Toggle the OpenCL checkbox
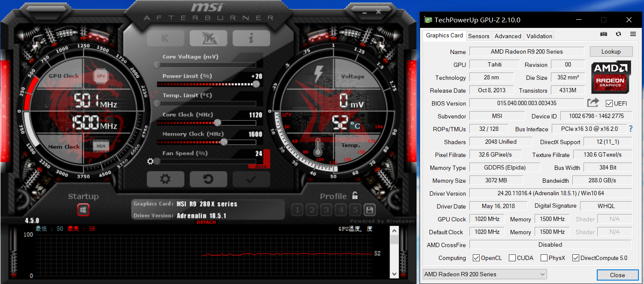Viewport: 644px width, 284px height. [476, 258]
